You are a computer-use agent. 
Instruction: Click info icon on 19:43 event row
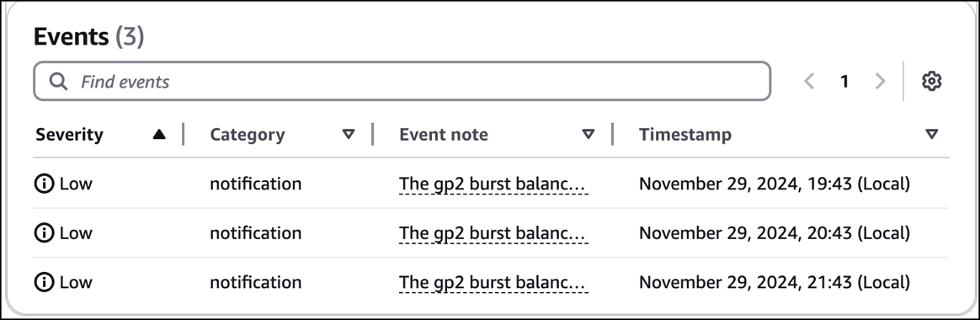[45, 184]
